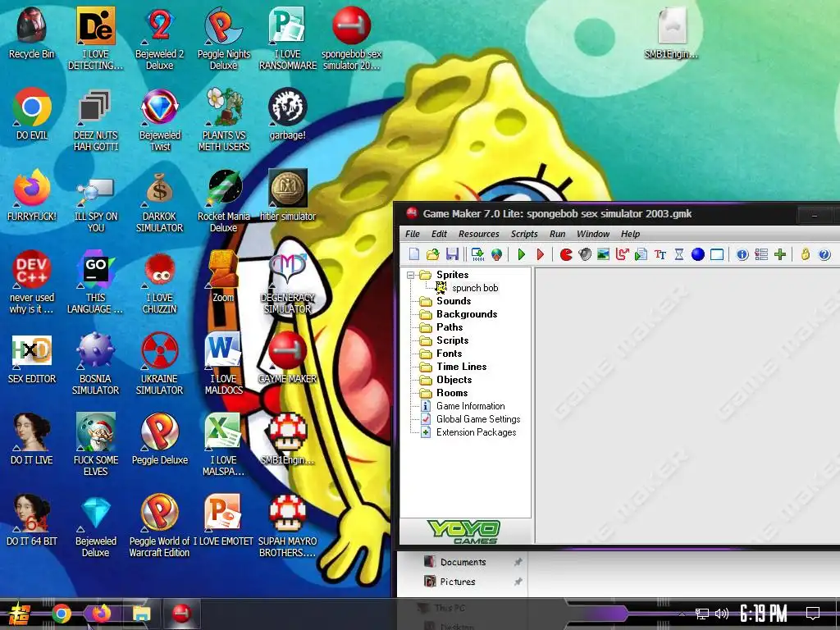
Task: Open an existing game with the folder icon
Action: point(433,254)
